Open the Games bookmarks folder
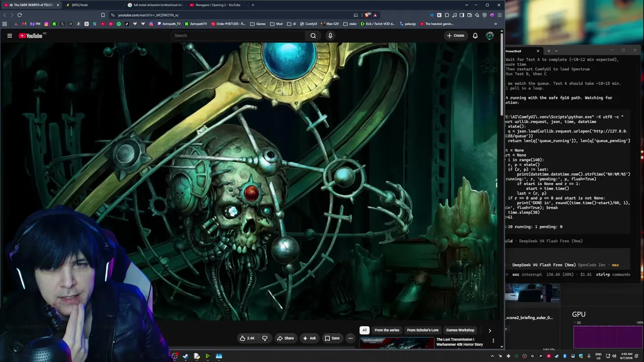 coord(258,24)
